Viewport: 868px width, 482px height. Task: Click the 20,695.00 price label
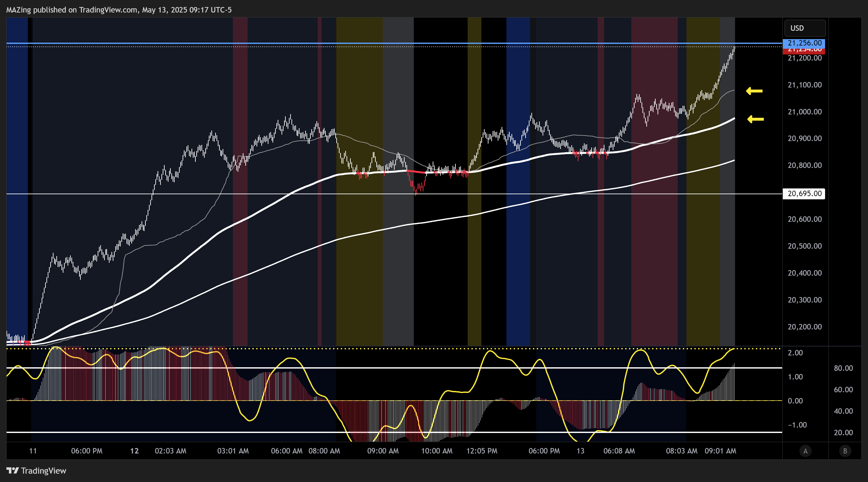(x=804, y=194)
